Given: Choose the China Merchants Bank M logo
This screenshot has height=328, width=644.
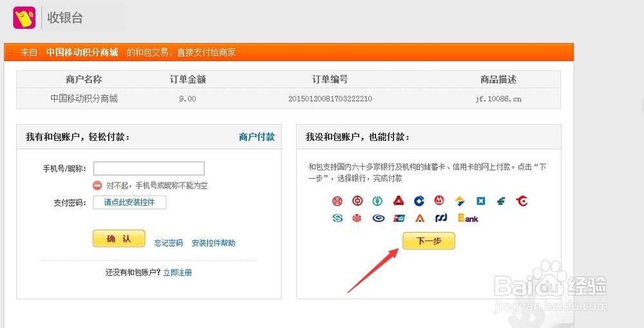Looking at the screenshot, I should (439, 201).
